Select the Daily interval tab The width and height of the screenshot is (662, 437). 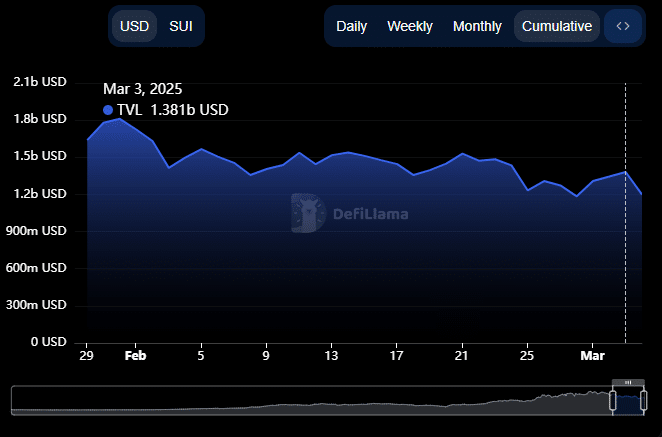pos(351,26)
